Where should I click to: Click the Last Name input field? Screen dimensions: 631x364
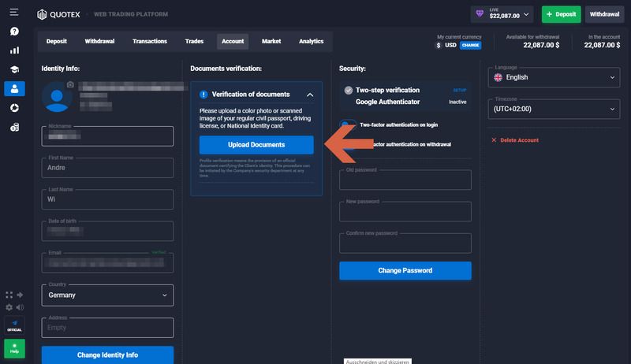click(107, 199)
